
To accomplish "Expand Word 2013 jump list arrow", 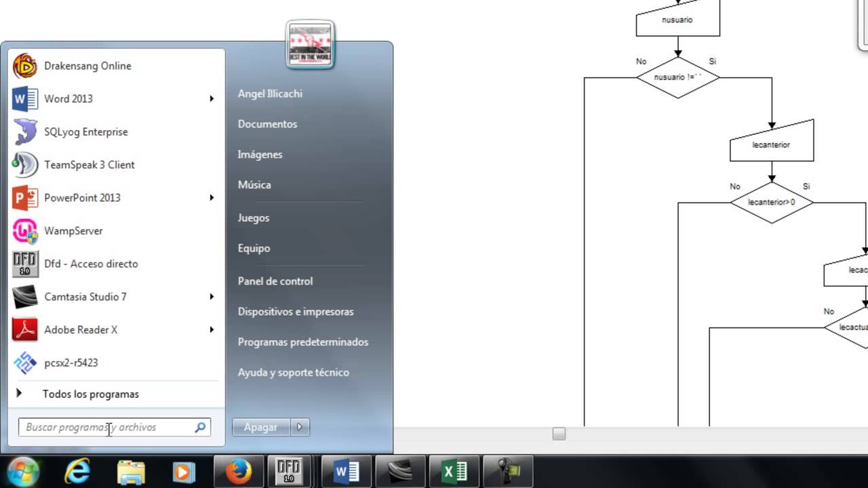I will 212,99.
